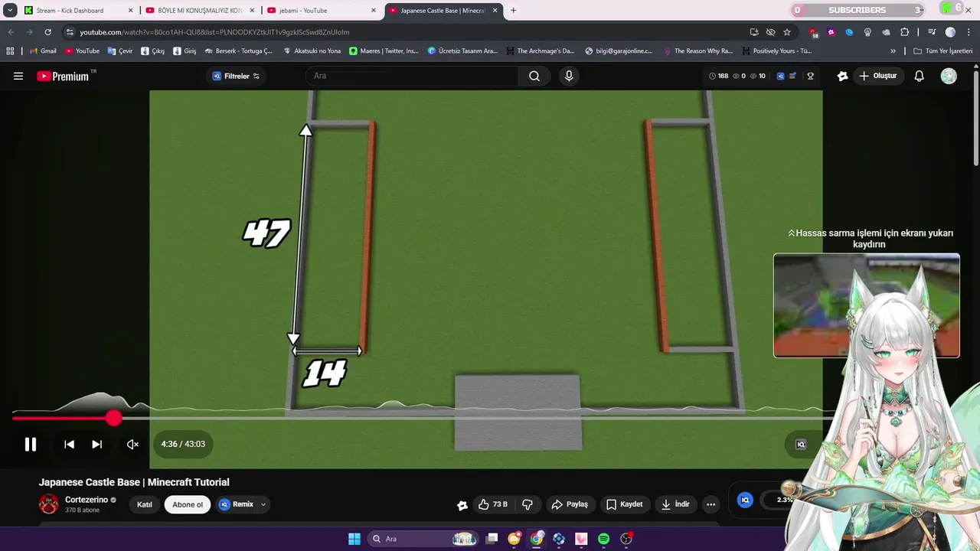Image resolution: width=980 pixels, height=551 pixels.
Task: Open the Cortezerino channel name link
Action: coord(86,500)
